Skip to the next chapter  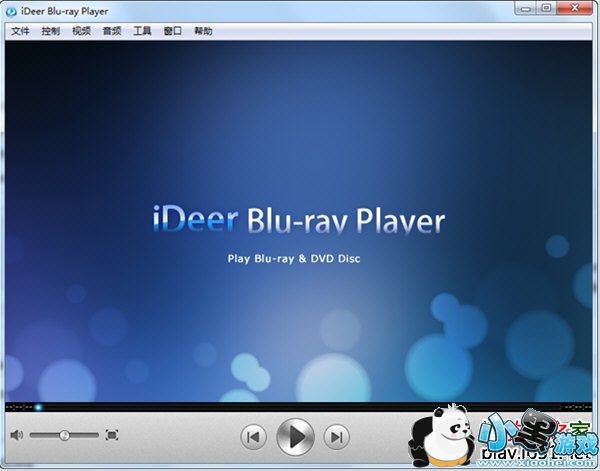coord(337,436)
